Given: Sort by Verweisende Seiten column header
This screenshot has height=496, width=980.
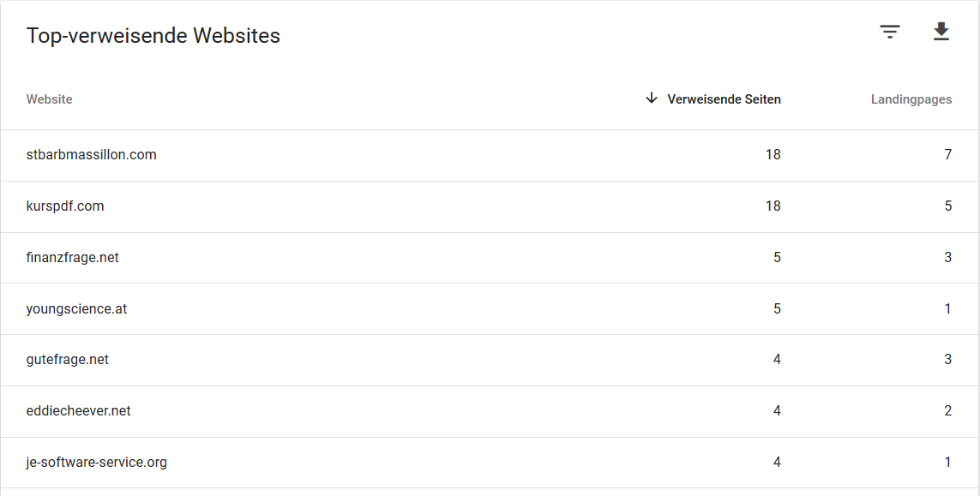Looking at the screenshot, I should (x=724, y=99).
